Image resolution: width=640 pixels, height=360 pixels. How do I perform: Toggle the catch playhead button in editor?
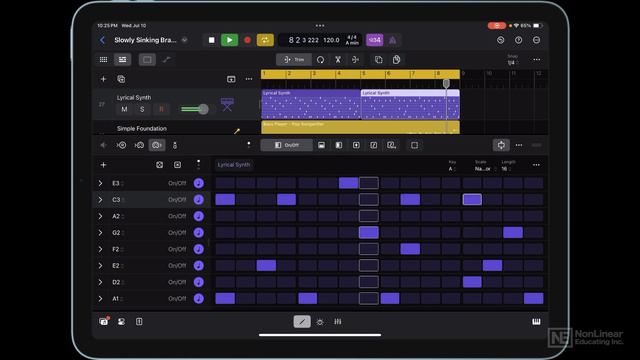pos(501,145)
